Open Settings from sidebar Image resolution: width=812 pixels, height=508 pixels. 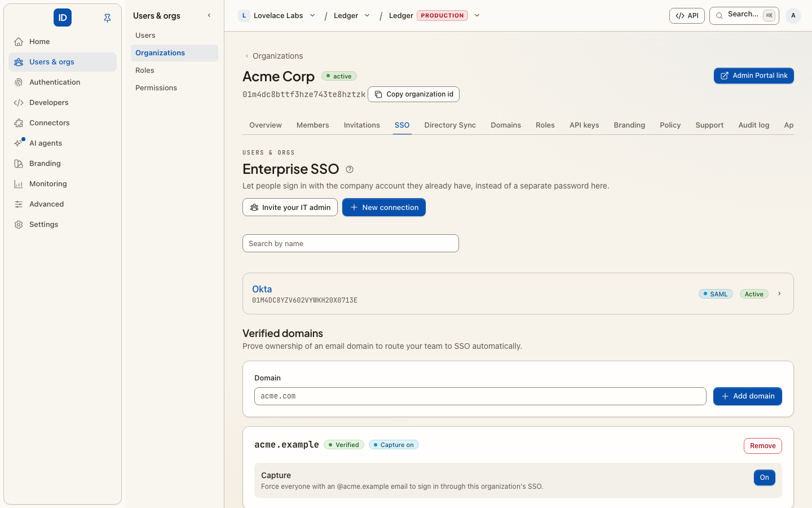click(63, 225)
